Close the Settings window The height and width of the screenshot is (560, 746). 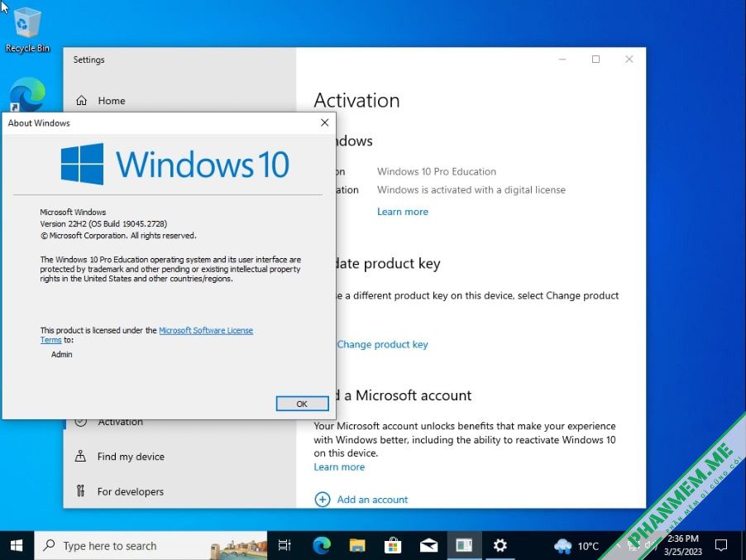tap(629, 59)
